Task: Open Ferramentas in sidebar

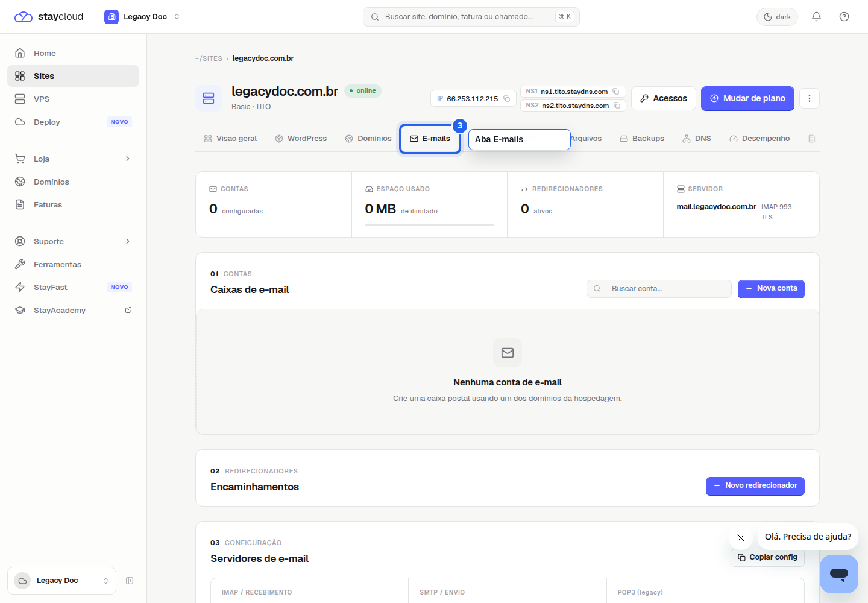Action: point(73,264)
